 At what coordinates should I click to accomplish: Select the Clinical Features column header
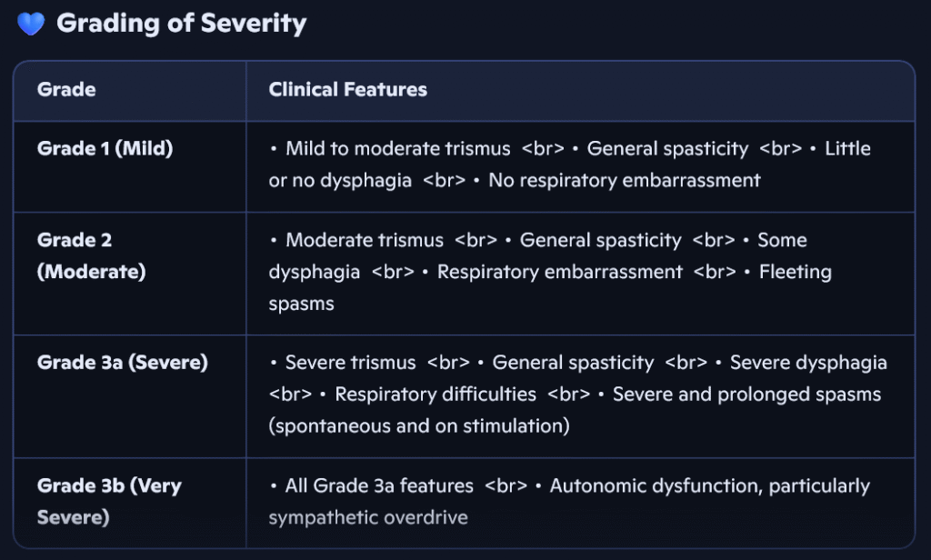point(347,90)
